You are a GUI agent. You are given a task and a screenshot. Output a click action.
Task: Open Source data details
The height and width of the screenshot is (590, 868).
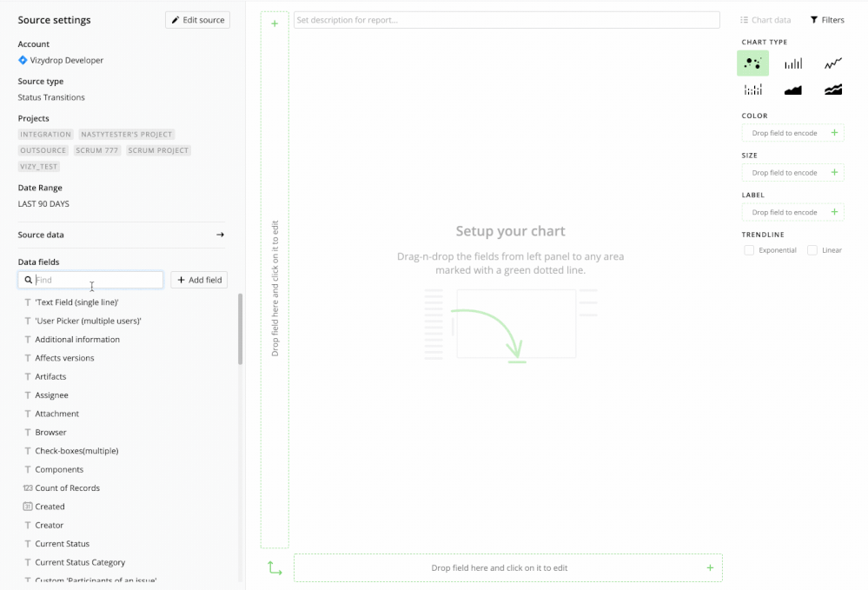pyautogui.click(x=121, y=234)
